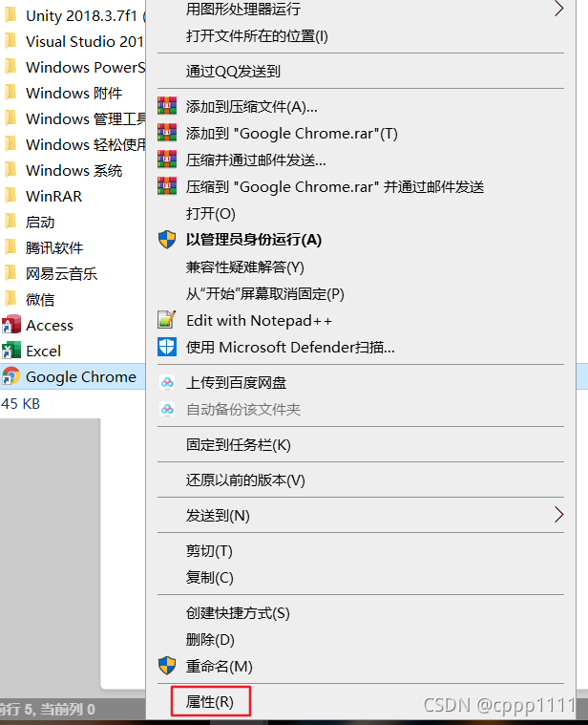
Task: Click the 微信 folder icon
Action: (x=10, y=299)
